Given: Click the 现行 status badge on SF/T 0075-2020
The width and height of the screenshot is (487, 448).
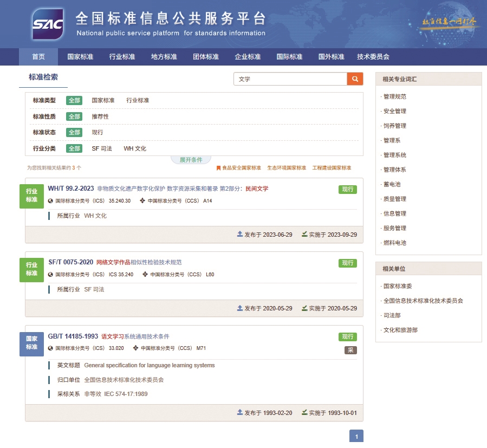Looking at the screenshot, I should [x=347, y=263].
